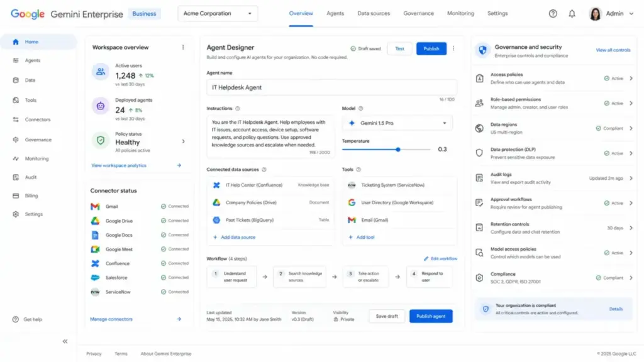Open the Monitoring top tab
This screenshot has width=644, height=362.
click(x=460, y=14)
